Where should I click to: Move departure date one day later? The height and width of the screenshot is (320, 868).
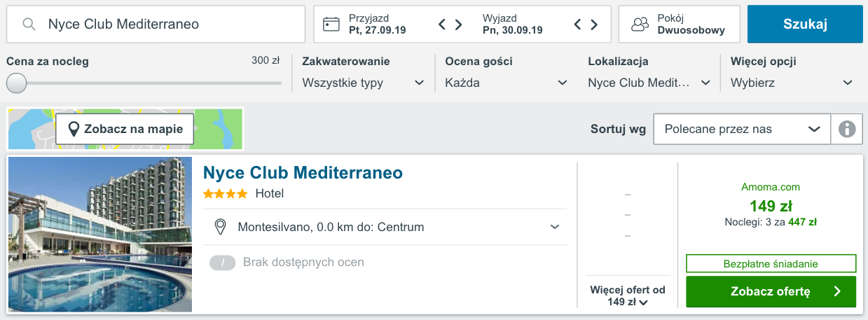pyautogui.click(x=594, y=25)
